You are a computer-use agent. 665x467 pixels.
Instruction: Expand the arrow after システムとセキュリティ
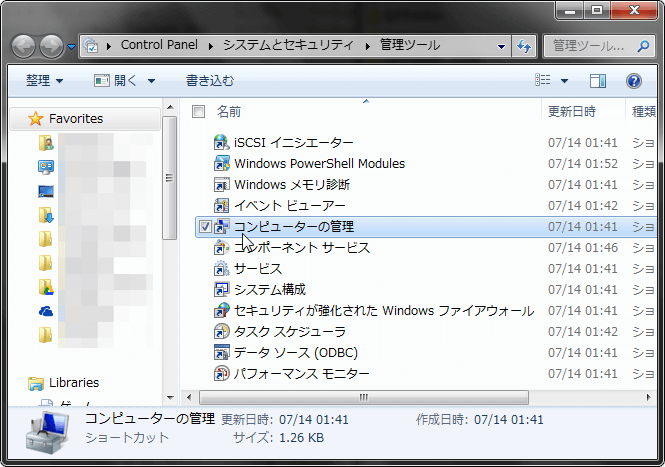coord(368,46)
